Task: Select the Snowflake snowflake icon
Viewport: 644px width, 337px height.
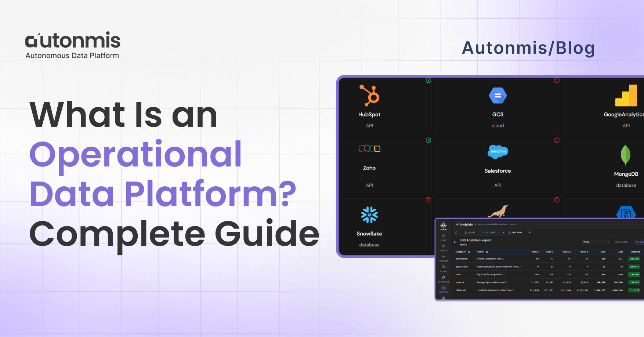Action: pyautogui.click(x=369, y=215)
